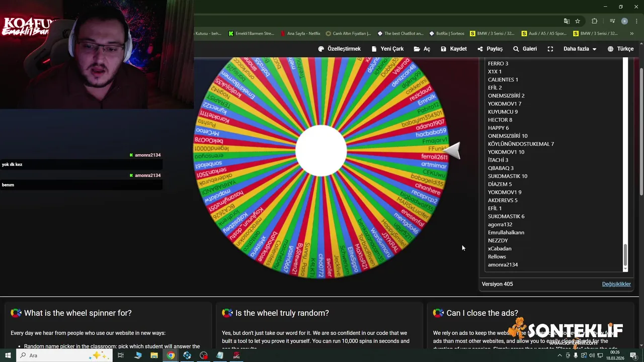Open the Galeri search
This screenshot has height=362, width=644.
pos(525,49)
